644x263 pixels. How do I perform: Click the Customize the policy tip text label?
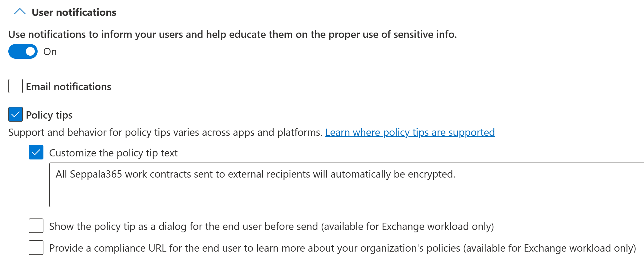pos(113,153)
